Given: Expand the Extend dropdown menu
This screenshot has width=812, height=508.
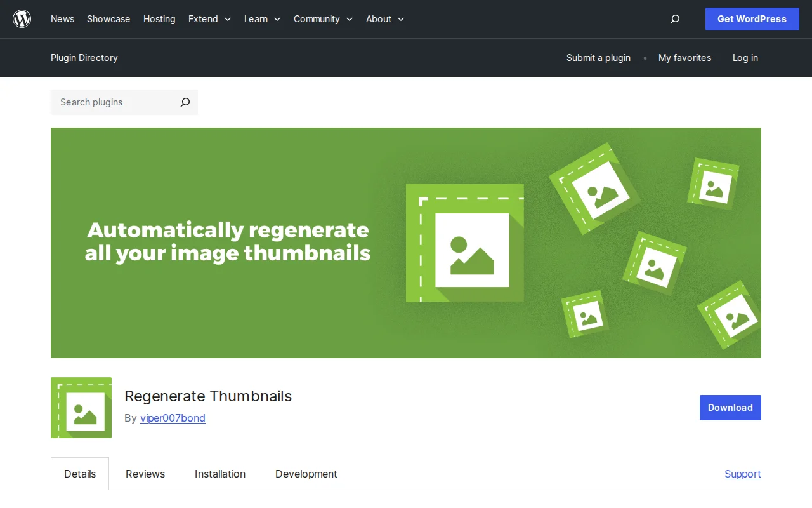Looking at the screenshot, I should click(209, 19).
